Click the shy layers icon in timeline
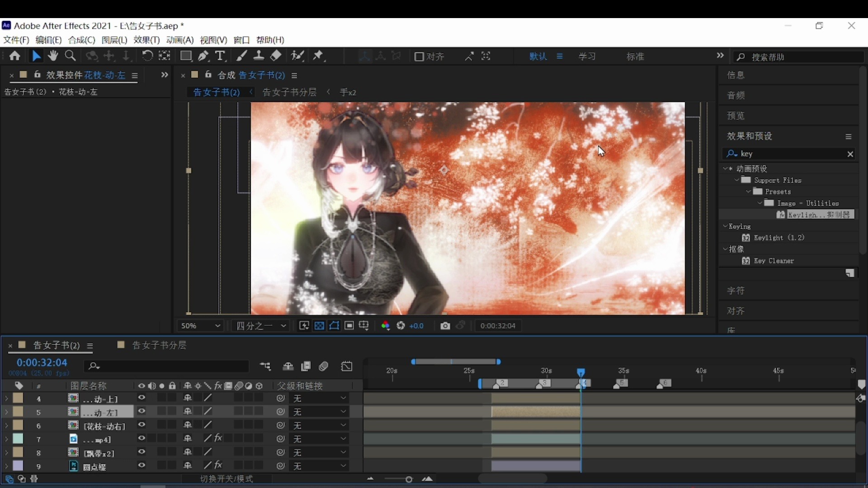868x488 pixels. coord(288,366)
